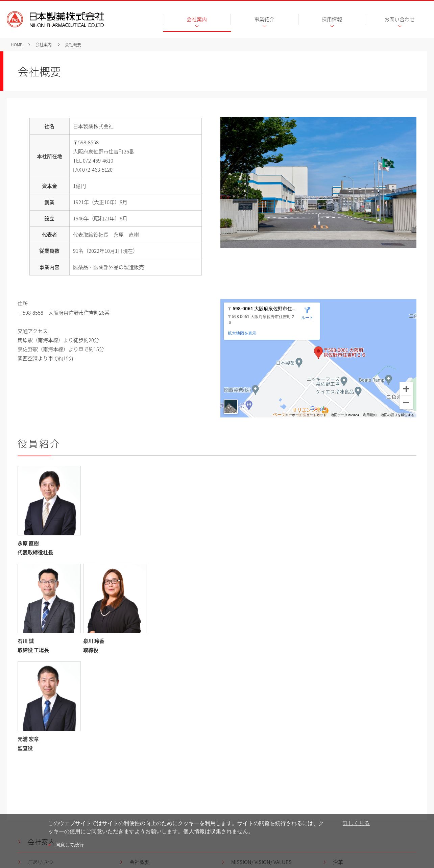
Task: Click the ケイエス冷凍食品 map marker
Action: (358, 391)
